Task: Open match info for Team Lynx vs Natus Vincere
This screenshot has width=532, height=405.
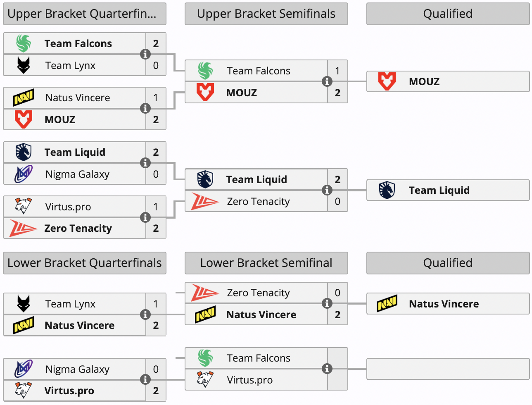Action: click(145, 314)
